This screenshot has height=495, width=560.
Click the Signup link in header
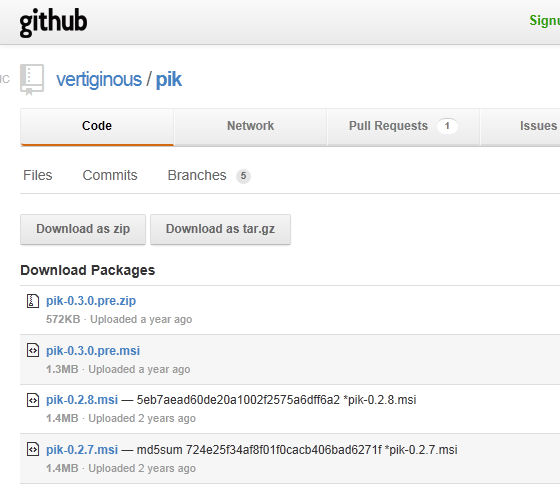pyautogui.click(x=544, y=21)
